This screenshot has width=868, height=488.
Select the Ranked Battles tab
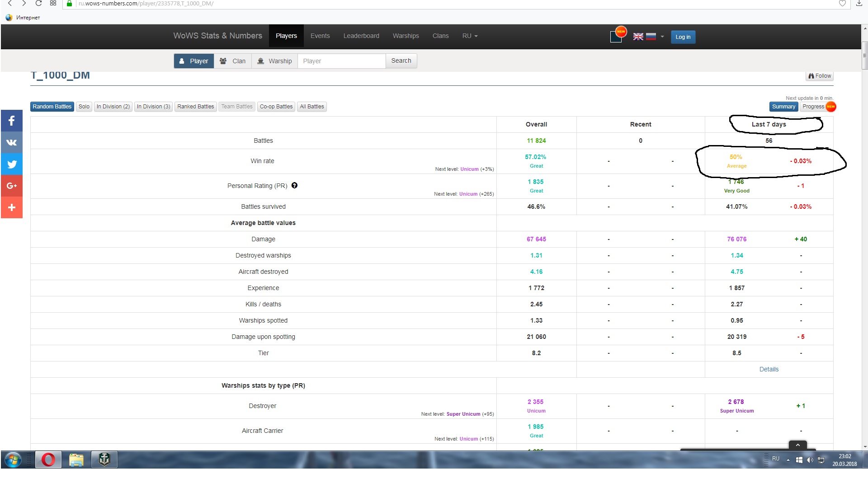coord(195,107)
